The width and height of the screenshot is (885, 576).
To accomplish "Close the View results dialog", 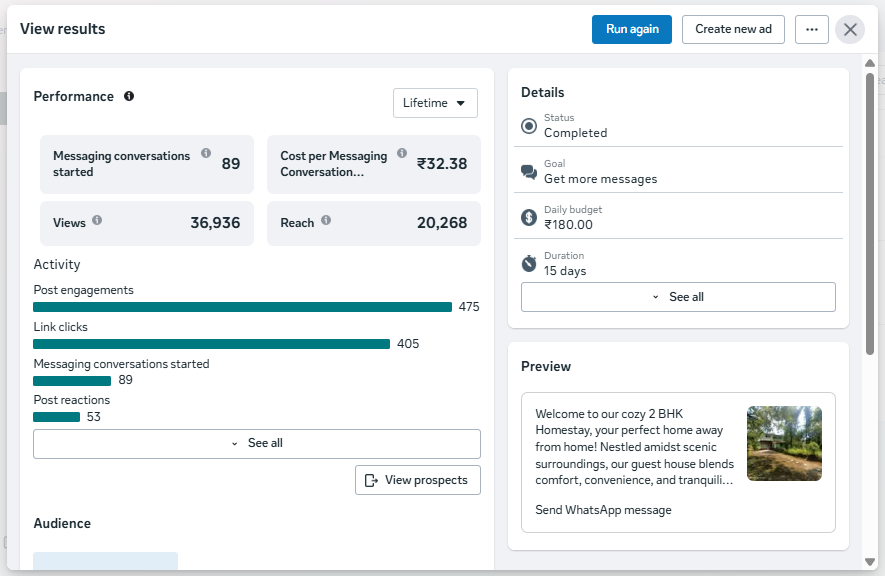I will click(850, 29).
